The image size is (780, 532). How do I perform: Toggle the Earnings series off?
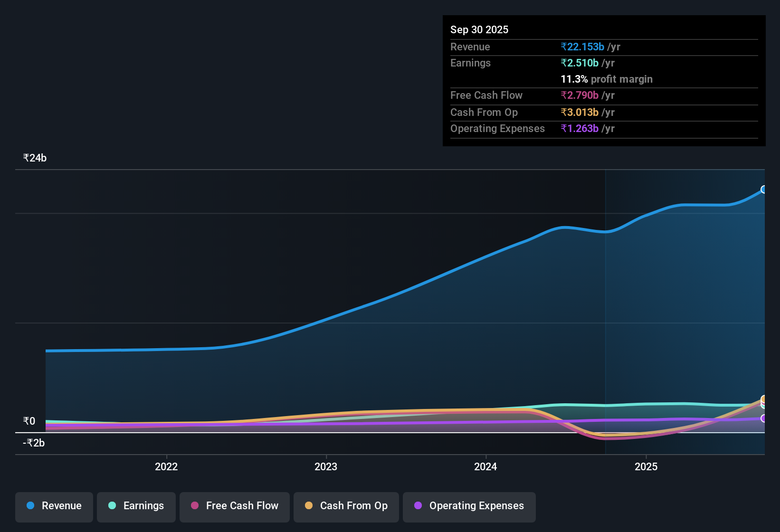click(x=136, y=506)
